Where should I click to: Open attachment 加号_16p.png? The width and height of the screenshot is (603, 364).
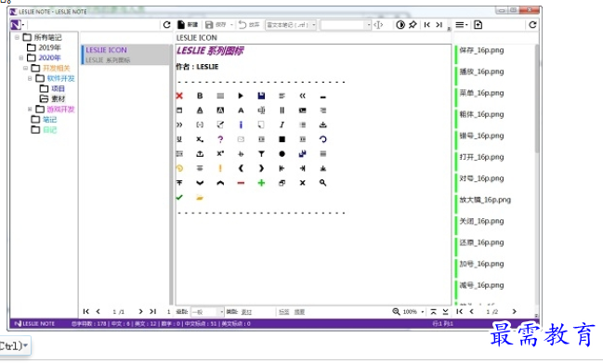point(481,264)
